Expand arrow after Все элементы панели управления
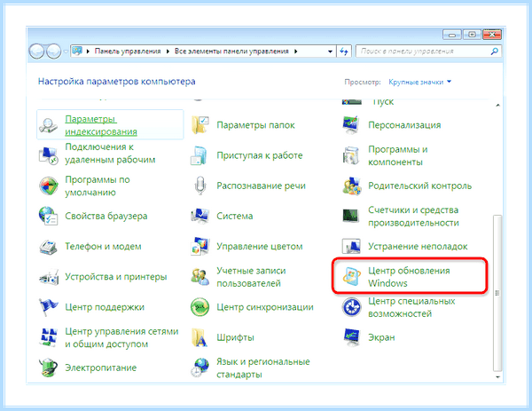Image resolution: width=532 pixels, height=411 pixels. click(x=296, y=51)
